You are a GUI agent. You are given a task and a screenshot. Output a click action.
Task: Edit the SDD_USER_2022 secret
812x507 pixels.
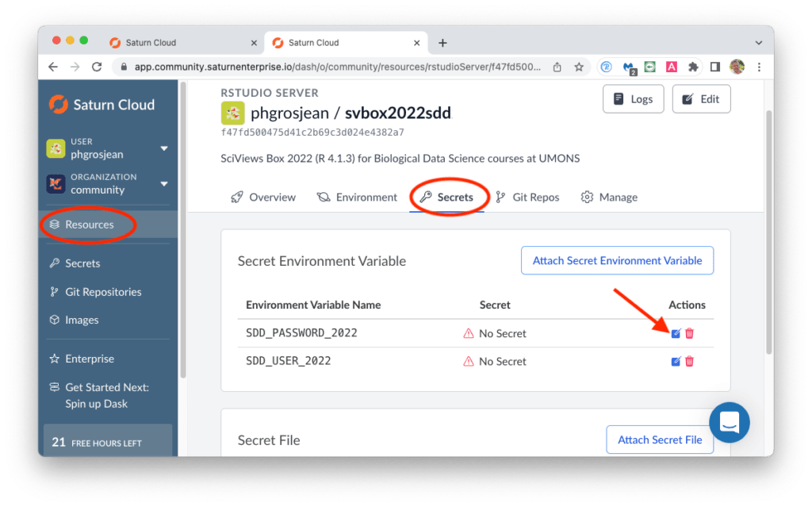pos(676,361)
